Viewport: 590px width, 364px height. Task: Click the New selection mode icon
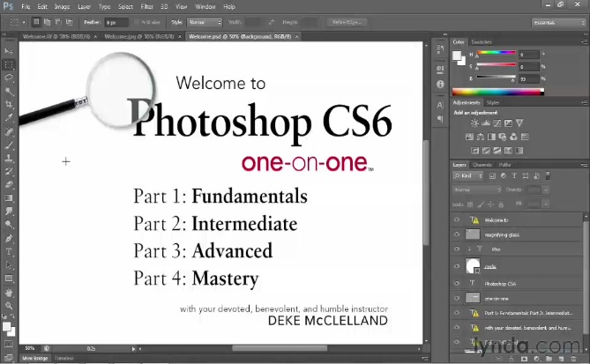tap(36, 22)
